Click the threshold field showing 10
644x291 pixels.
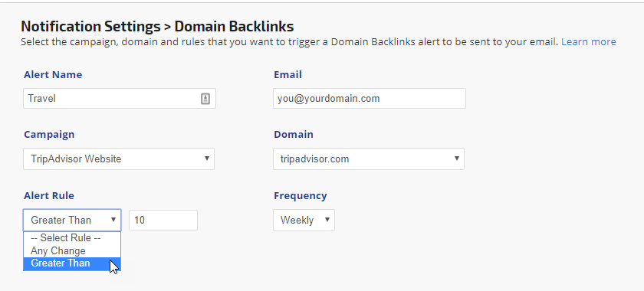tap(163, 220)
